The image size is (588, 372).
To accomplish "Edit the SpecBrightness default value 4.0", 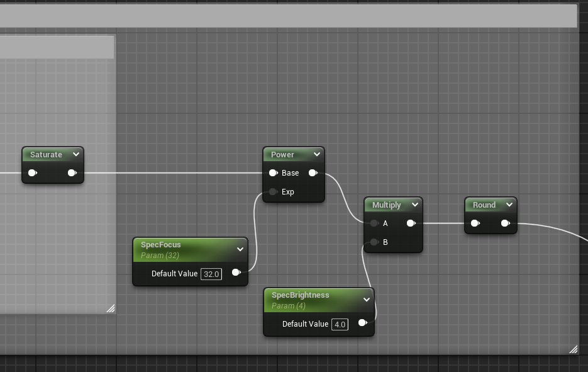I will [x=340, y=324].
